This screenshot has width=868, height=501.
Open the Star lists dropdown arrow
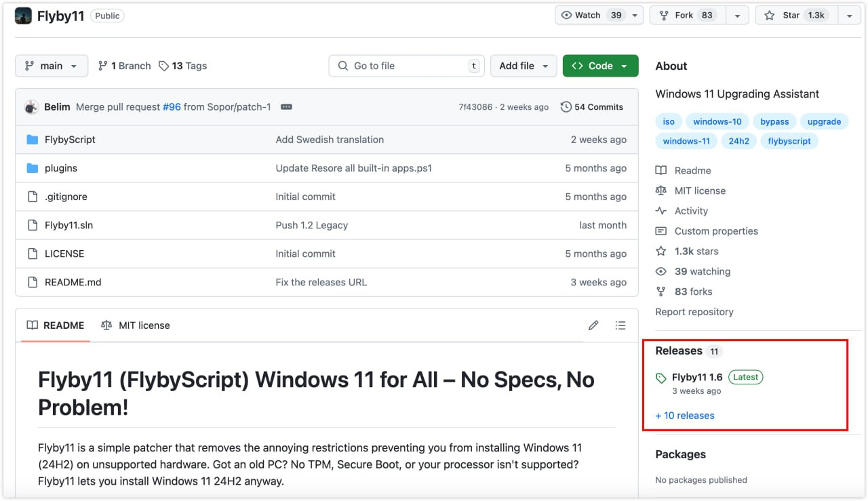click(850, 16)
